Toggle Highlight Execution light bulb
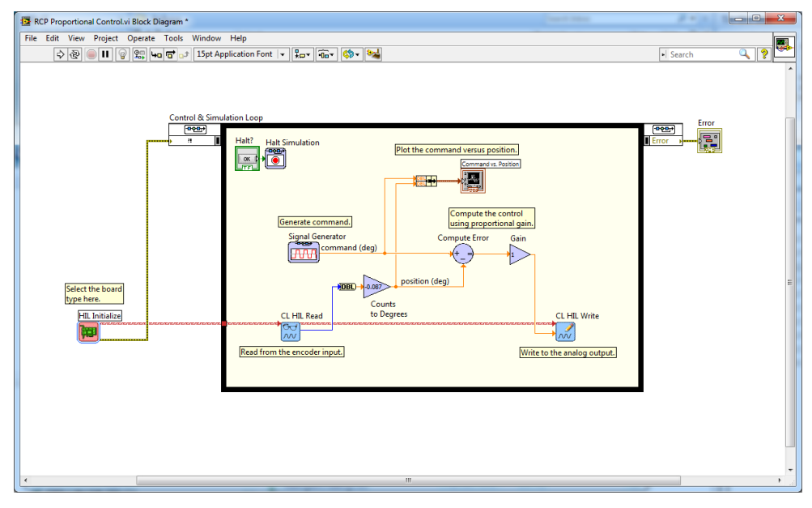This screenshot has width=812, height=508. coord(122,54)
